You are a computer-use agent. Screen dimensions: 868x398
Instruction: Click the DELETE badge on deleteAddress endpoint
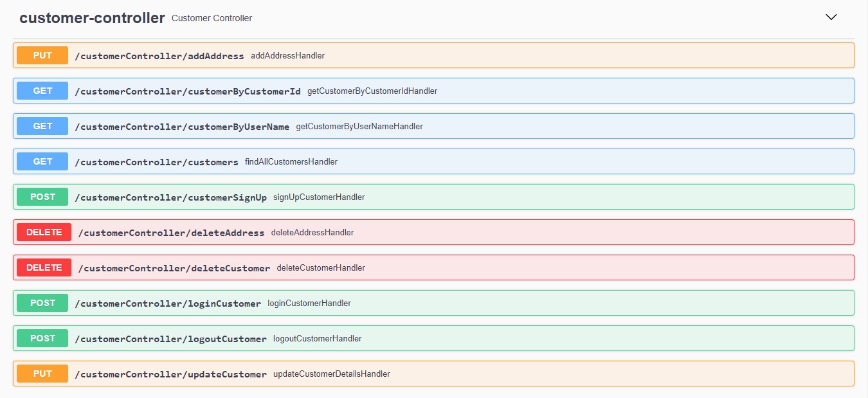point(44,232)
